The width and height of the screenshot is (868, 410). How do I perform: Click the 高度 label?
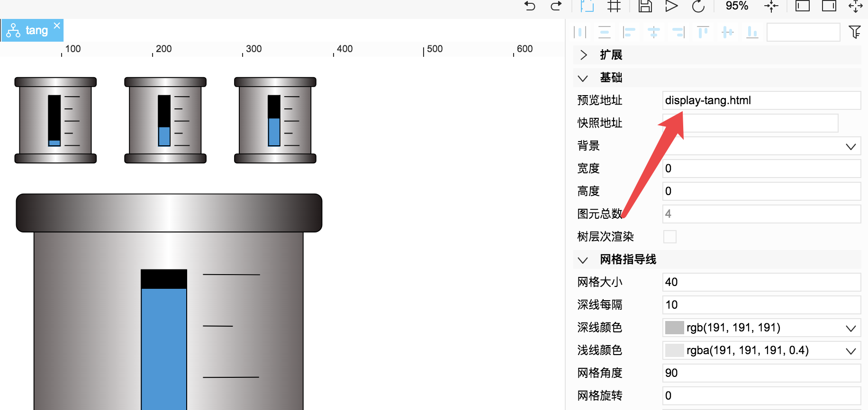coord(588,191)
